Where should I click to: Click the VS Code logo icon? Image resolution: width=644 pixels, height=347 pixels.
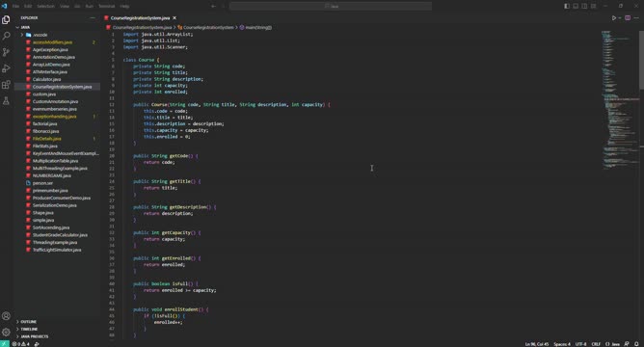tap(5, 6)
